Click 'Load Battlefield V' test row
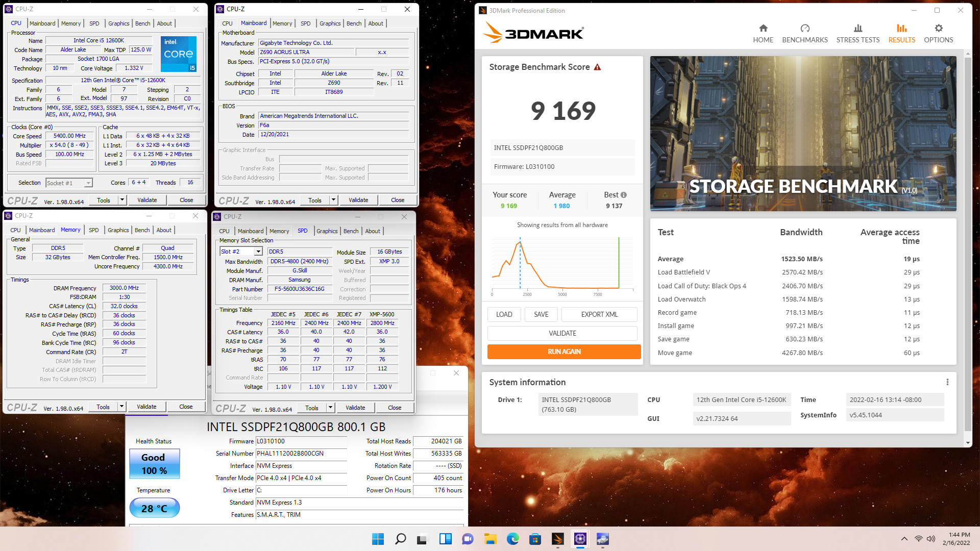 [789, 272]
